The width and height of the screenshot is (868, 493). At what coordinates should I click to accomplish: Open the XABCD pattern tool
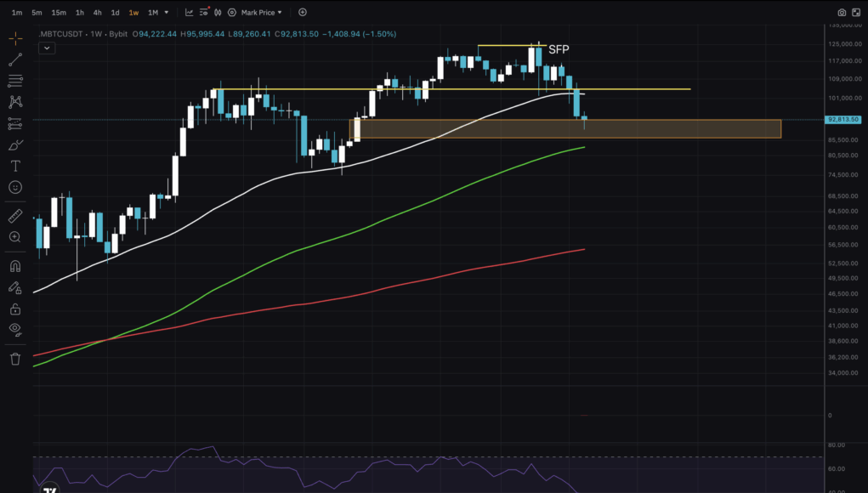pos(14,101)
